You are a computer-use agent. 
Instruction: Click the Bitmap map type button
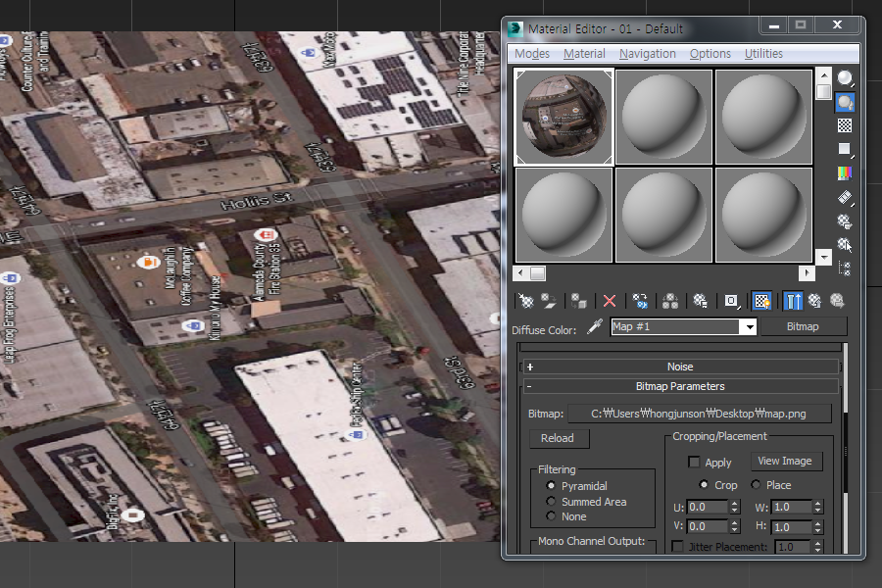tap(803, 327)
